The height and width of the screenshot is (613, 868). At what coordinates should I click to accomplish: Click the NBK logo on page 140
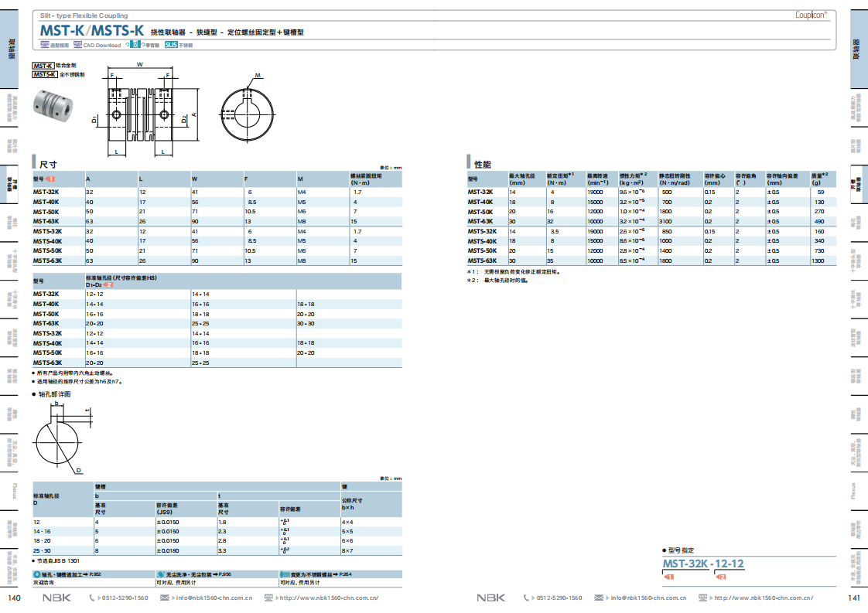56,598
